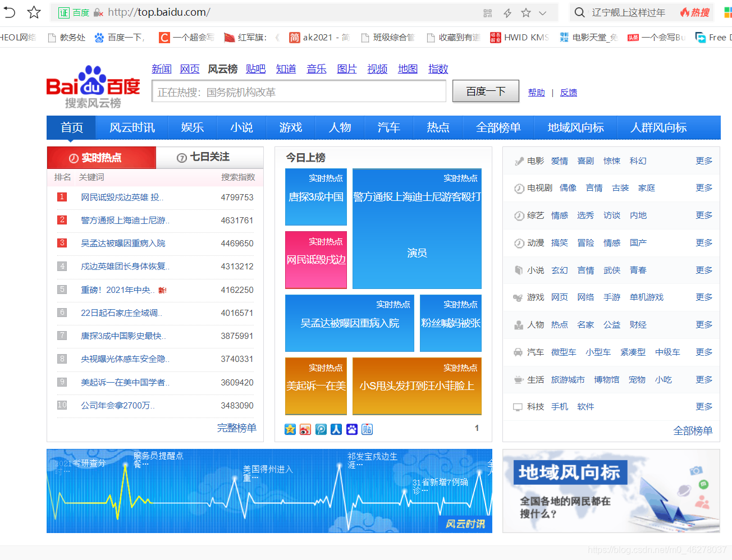Click the lightning speed-mode icon in address bar

click(x=507, y=12)
